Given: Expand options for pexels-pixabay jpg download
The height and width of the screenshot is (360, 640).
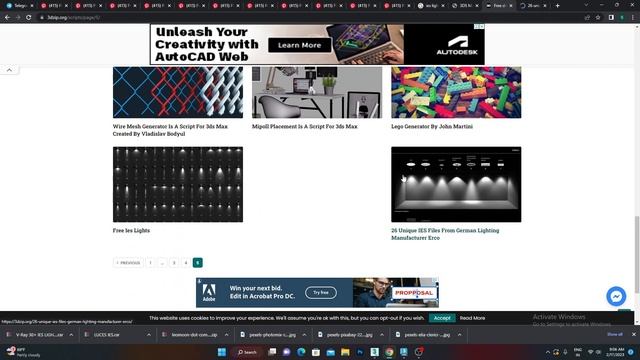Looking at the screenshot, I should (382, 335).
